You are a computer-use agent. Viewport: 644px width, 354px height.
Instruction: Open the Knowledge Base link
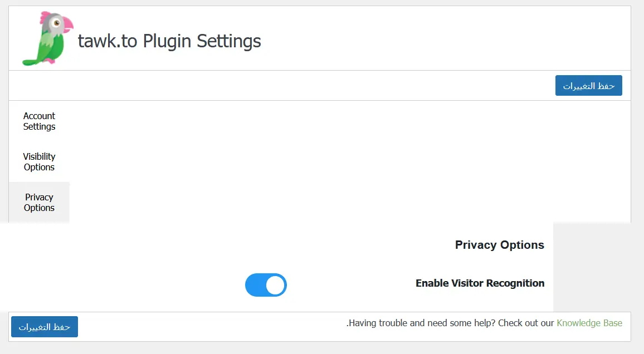pyautogui.click(x=589, y=323)
